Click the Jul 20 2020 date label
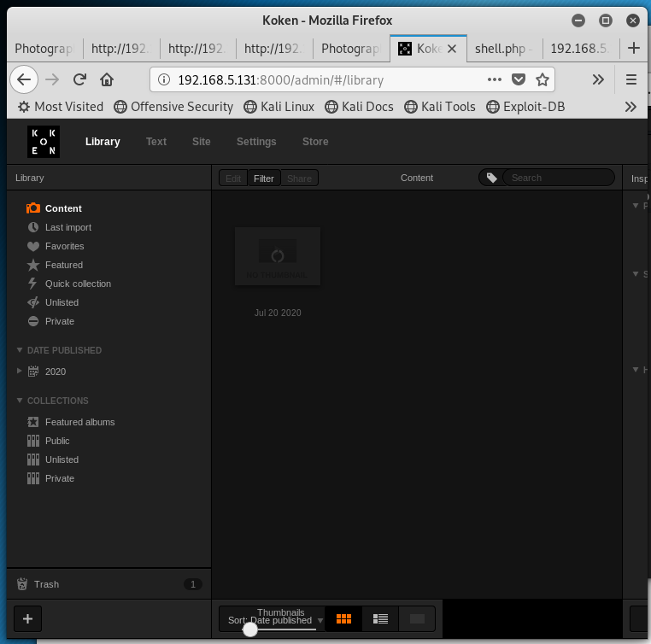The image size is (651, 644). click(278, 313)
